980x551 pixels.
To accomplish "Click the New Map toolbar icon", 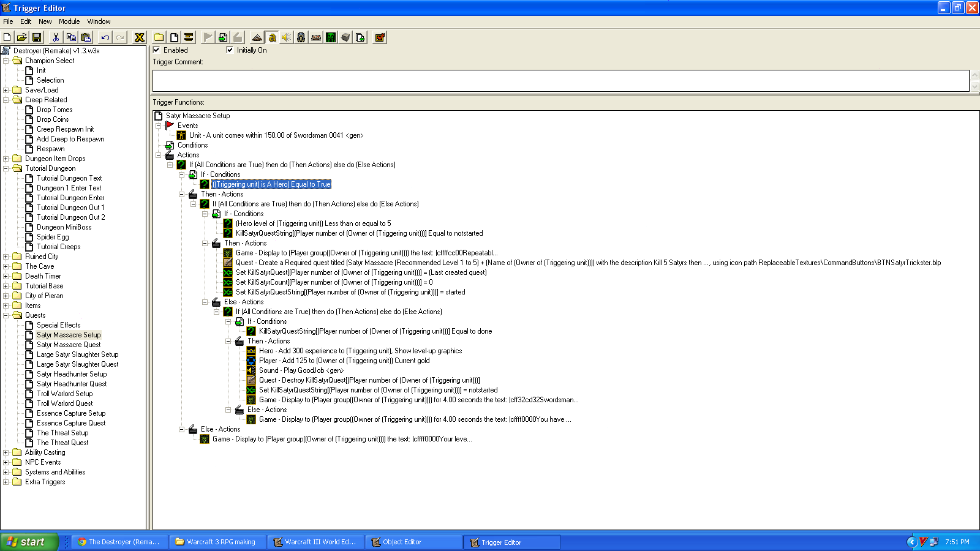I will tap(7, 37).
